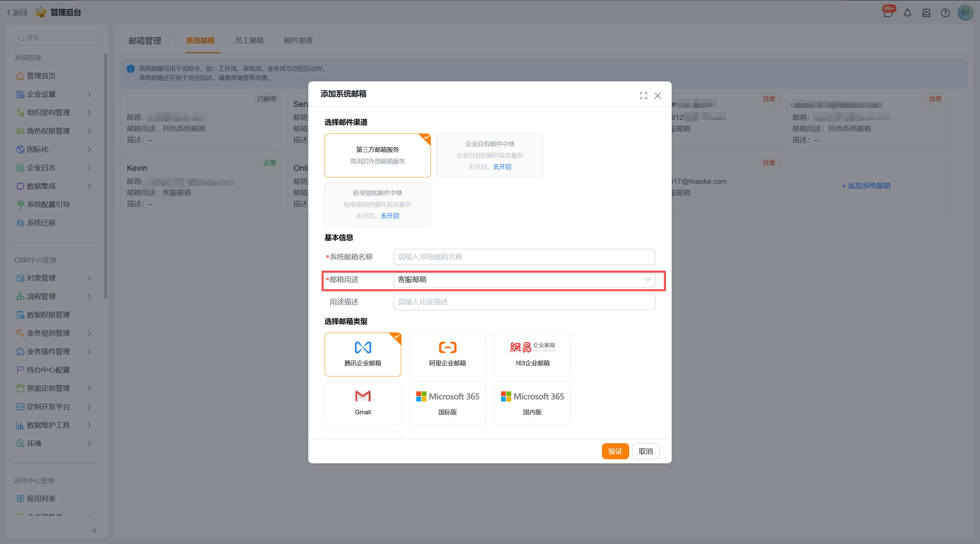The width and height of the screenshot is (980, 544).
Task: Expand 数据维护工具 submenu
Action: point(89,425)
